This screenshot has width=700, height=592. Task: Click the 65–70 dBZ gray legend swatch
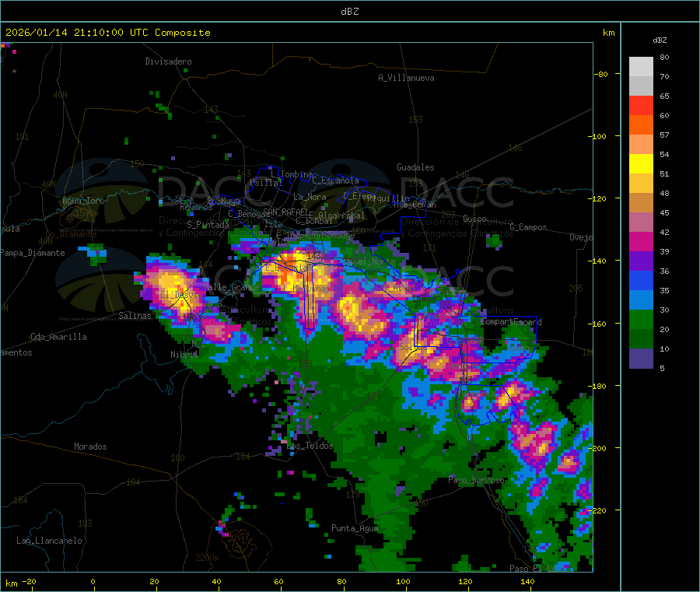click(641, 86)
